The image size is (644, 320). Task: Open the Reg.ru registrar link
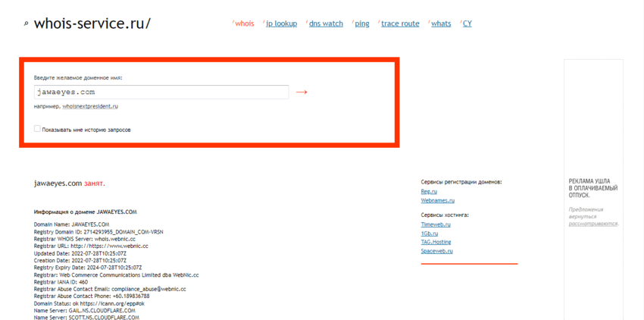click(429, 192)
